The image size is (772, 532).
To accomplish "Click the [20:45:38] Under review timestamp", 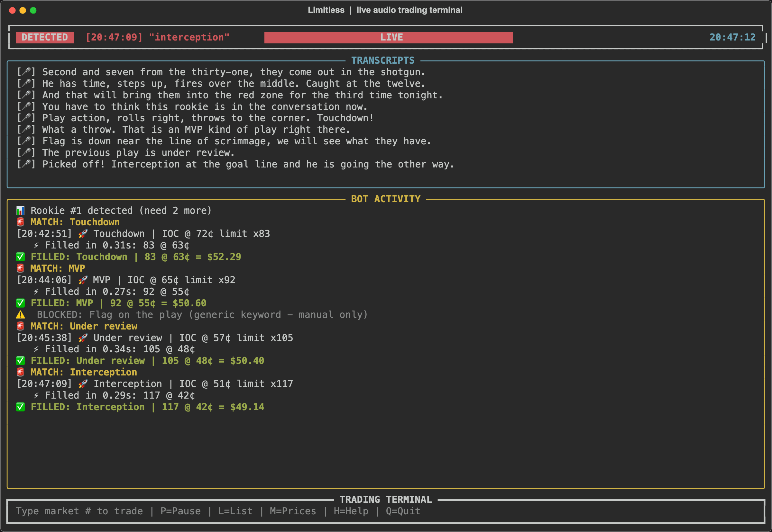I will [x=44, y=338].
